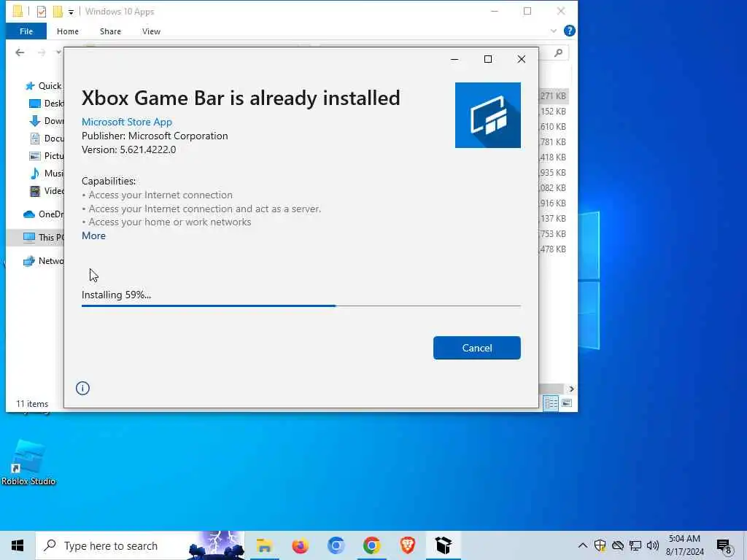The image size is (747, 560).
Task: Minimize the App Installer window
Action: [454, 59]
